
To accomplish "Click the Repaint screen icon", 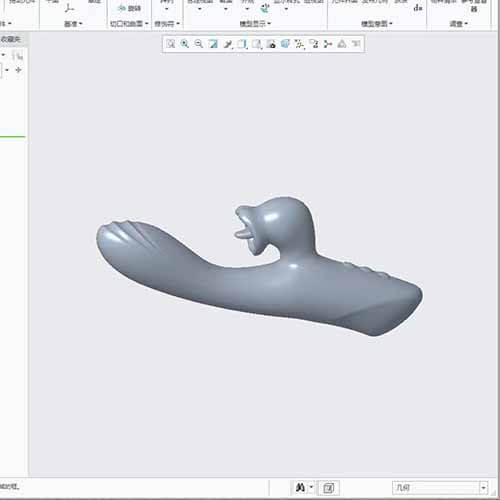I will [213, 44].
